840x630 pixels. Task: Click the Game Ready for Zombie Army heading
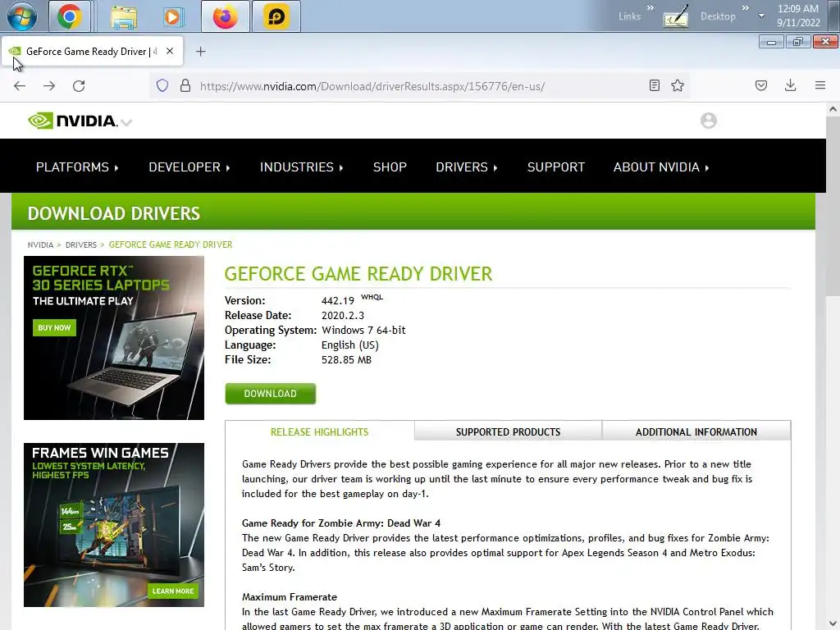pyautogui.click(x=341, y=523)
